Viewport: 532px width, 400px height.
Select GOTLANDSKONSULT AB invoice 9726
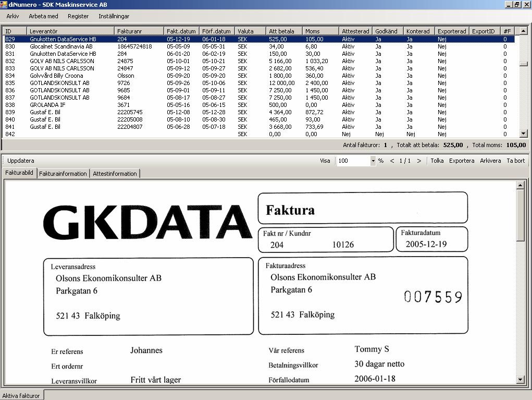click(259, 83)
